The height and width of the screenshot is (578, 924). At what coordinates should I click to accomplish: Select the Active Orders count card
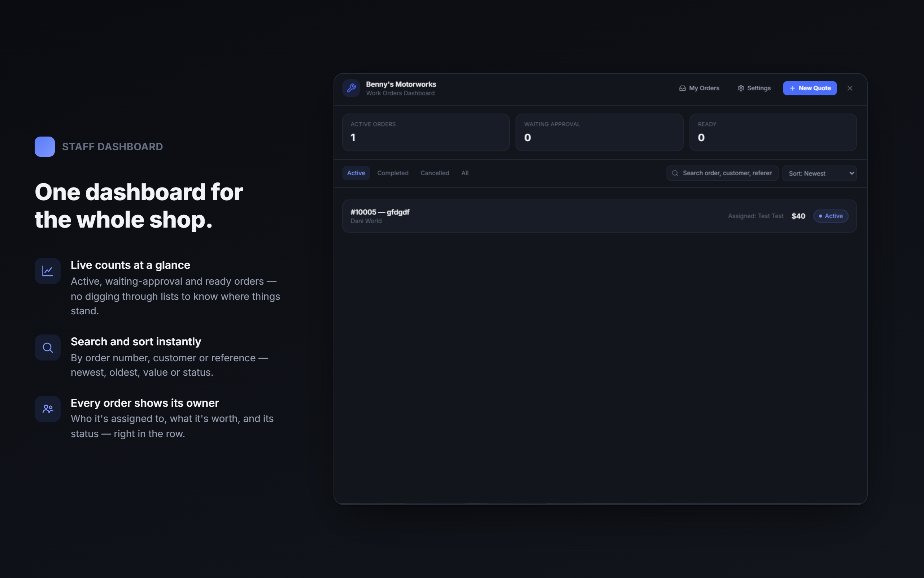(x=426, y=132)
